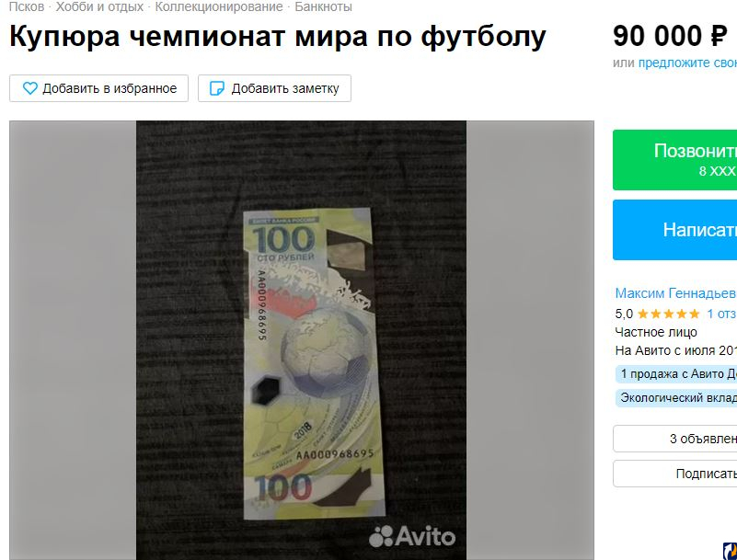Click the green Позвонить button

[675, 160]
